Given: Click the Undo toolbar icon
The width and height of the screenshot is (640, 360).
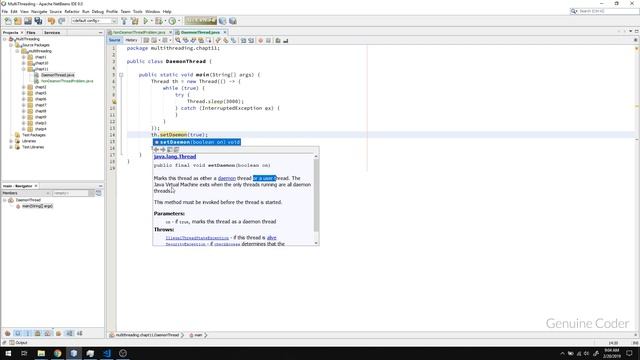Looking at the screenshot, I should 51,21.
